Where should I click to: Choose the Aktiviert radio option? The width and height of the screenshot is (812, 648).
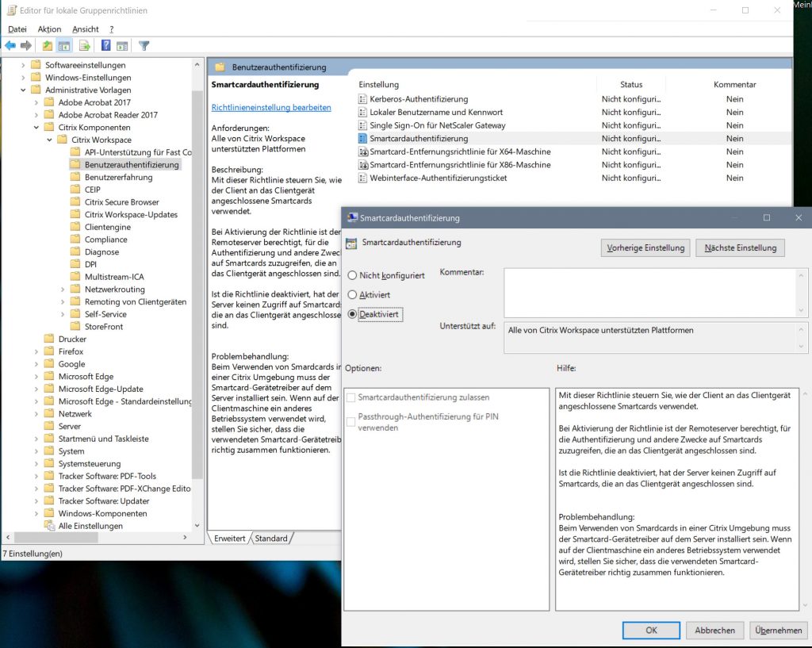click(x=353, y=294)
